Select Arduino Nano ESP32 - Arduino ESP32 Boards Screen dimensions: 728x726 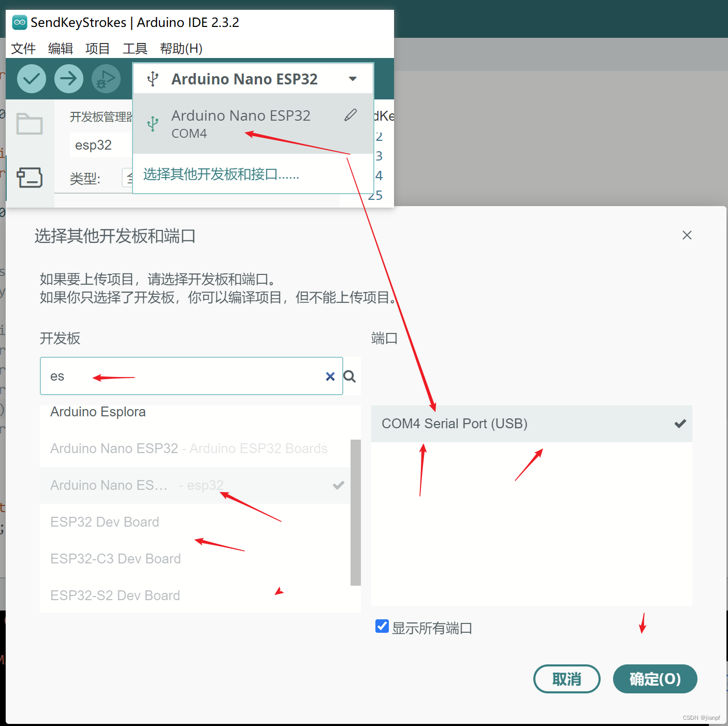coord(195,448)
